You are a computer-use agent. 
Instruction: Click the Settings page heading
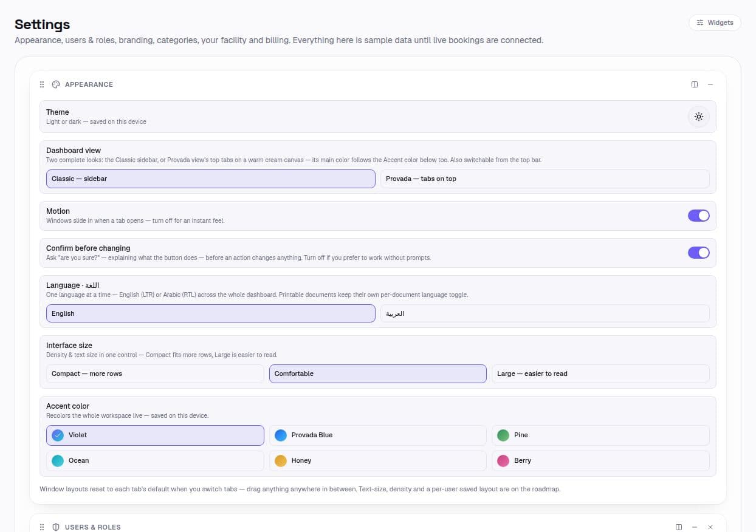click(42, 24)
